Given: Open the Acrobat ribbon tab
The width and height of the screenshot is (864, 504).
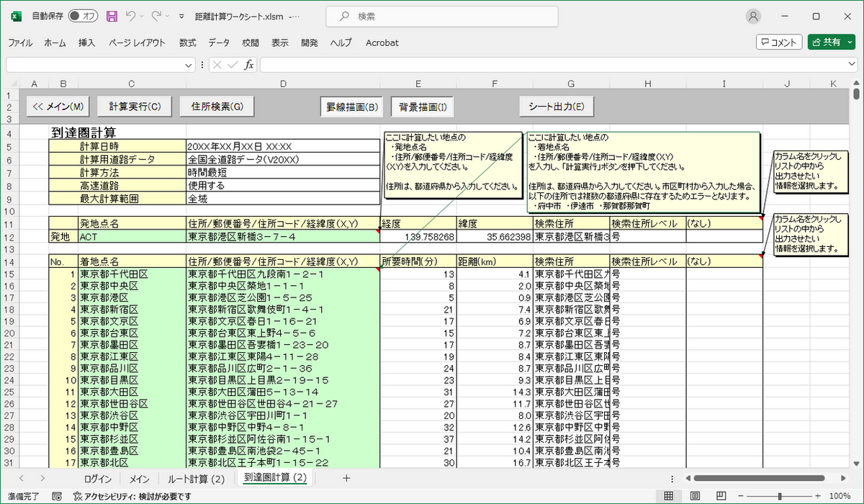Looking at the screenshot, I should click(382, 42).
